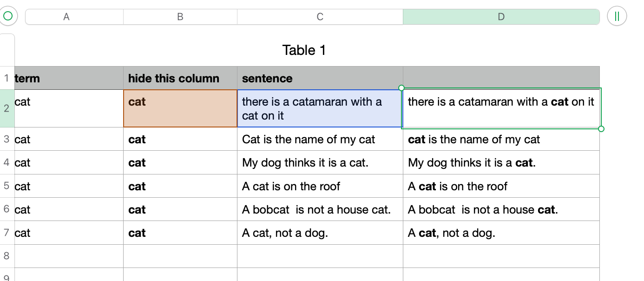Select row 5 header number
Viewport: 644px width, 281px height.
click(x=7, y=186)
